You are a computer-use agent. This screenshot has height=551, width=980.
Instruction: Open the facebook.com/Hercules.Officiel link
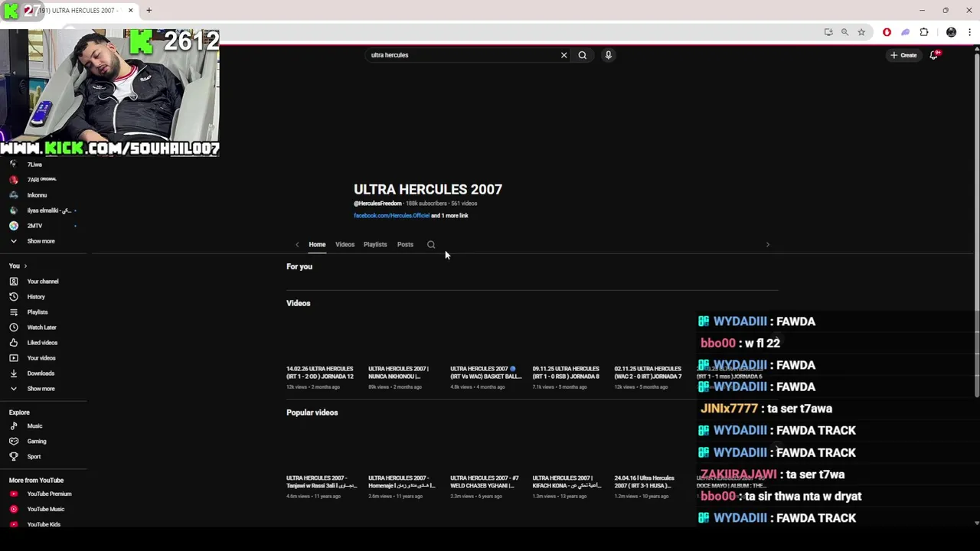(391, 216)
